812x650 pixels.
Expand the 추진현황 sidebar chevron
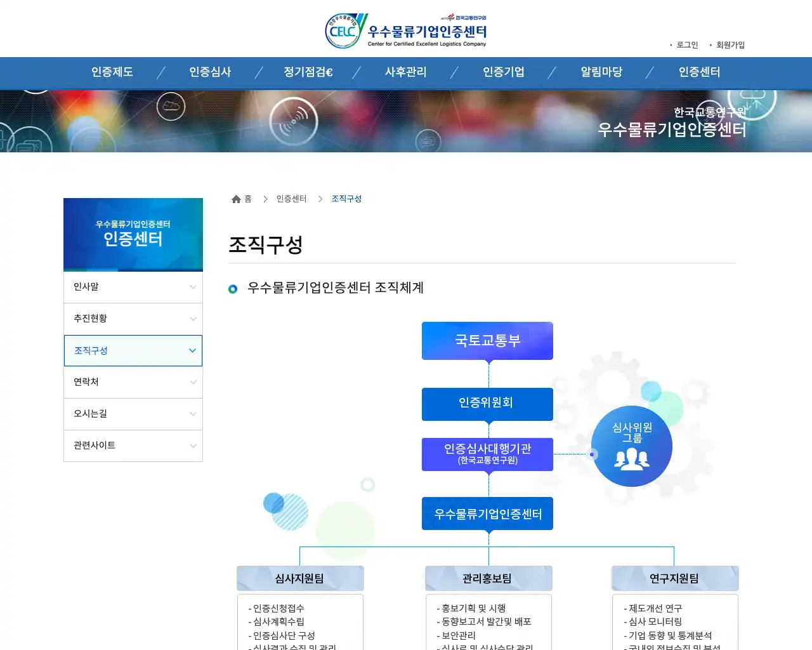193,319
